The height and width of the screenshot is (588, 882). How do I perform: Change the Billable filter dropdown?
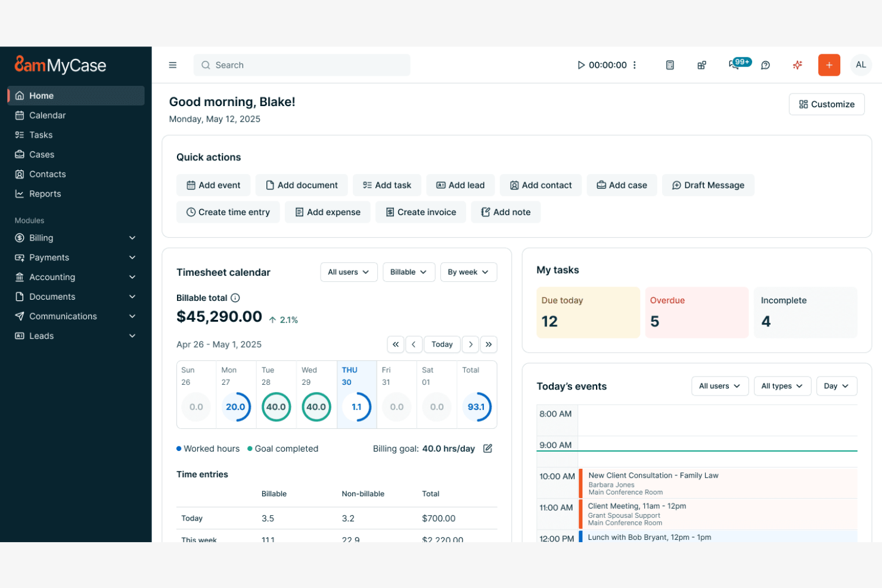[x=409, y=272]
